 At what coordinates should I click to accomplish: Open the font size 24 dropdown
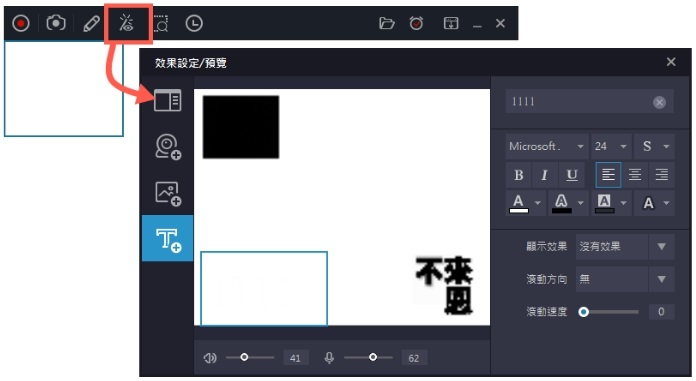tap(611, 146)
